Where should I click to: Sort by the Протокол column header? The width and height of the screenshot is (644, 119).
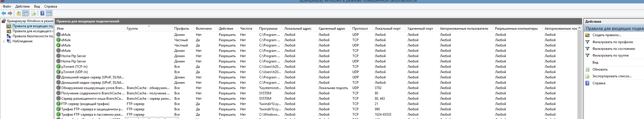point(362,29)
